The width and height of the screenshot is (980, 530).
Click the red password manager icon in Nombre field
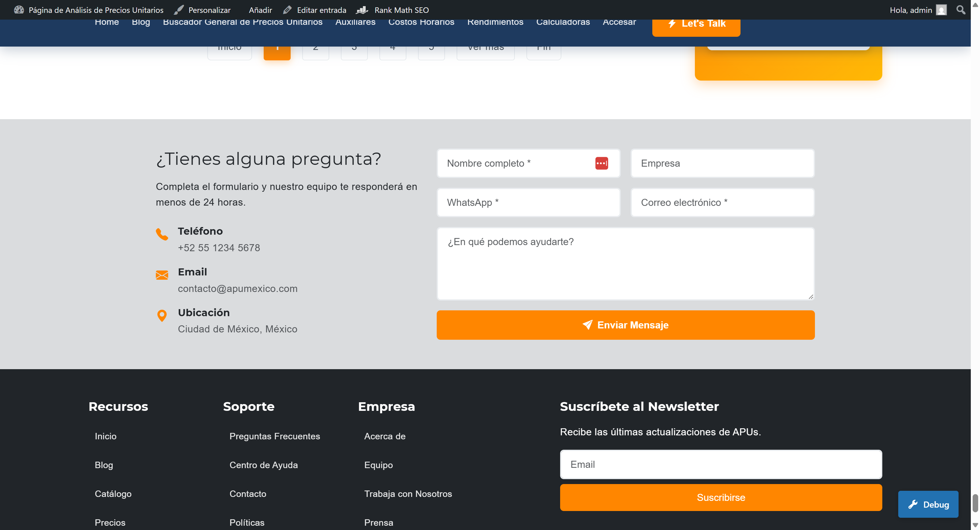click(601, 163)
